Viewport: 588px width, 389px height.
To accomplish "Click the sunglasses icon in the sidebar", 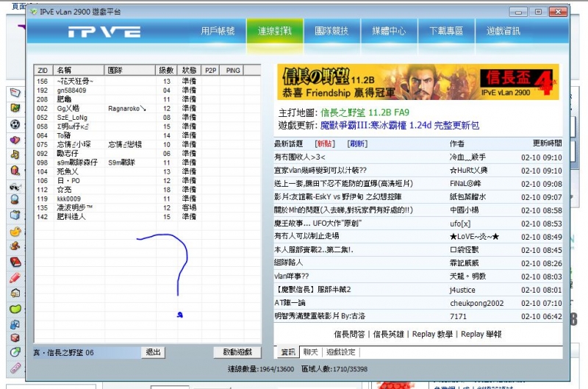I will coord(15,187).
